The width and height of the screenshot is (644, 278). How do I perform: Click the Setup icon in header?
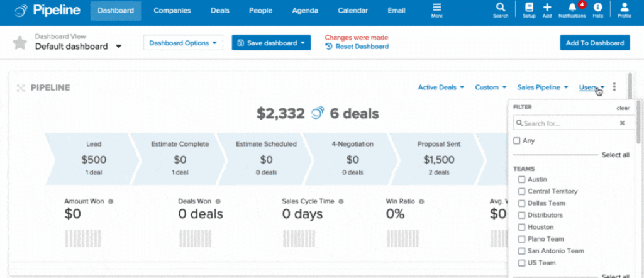529,8
